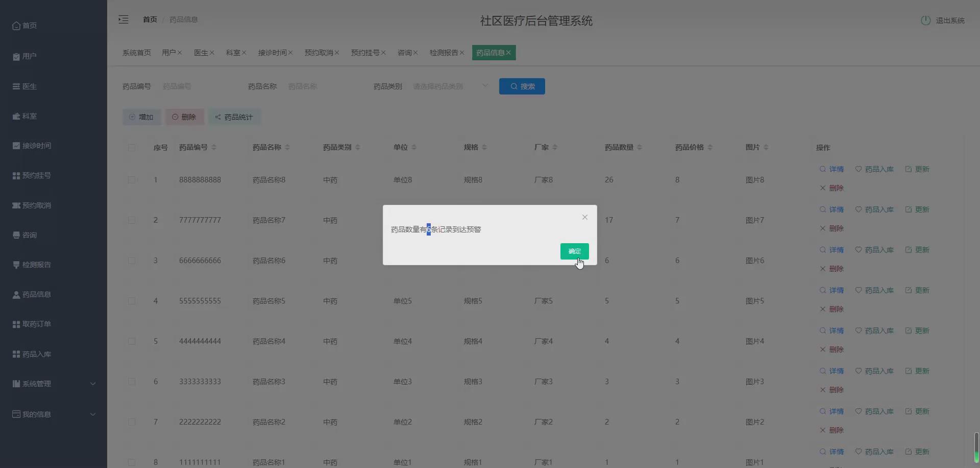Select the checkbox next to 药品编号 2222222222
Screen dimensions: 980x468
[x=132, y=422]
